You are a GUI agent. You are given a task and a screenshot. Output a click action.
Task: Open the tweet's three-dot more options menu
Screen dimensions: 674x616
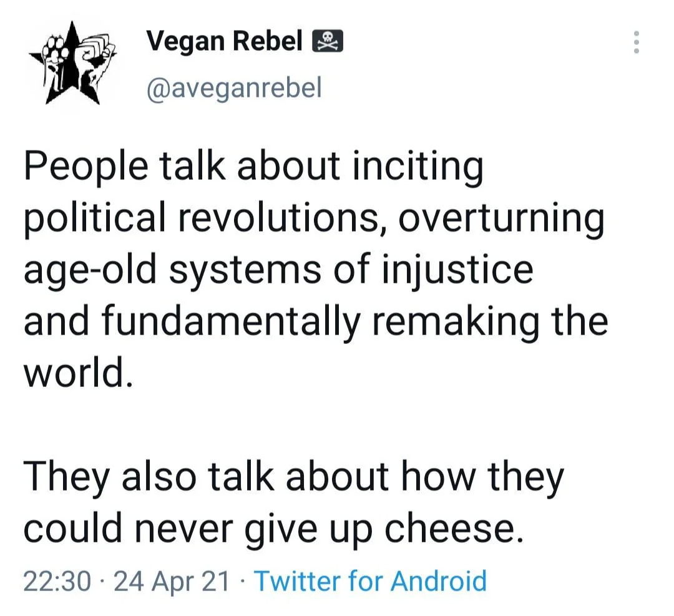636,42
